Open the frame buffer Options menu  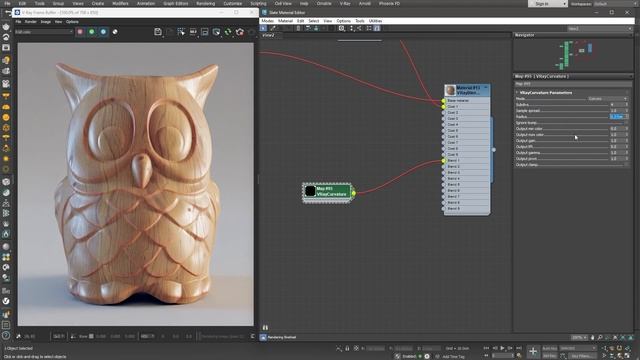tap(72, 22)
